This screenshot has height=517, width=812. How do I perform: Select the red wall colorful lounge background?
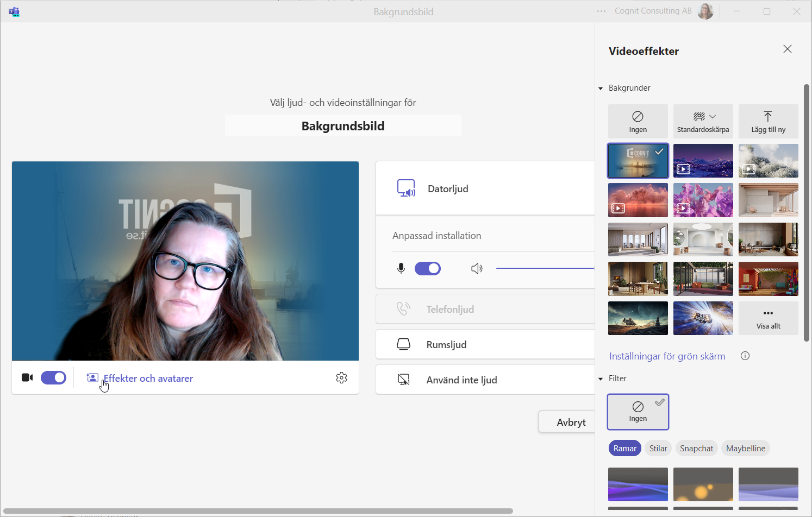tap(769, 279)
